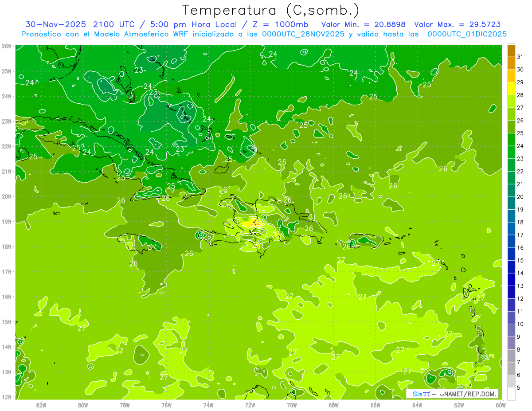Click the color scale label "29"

[x=520, y=82]
